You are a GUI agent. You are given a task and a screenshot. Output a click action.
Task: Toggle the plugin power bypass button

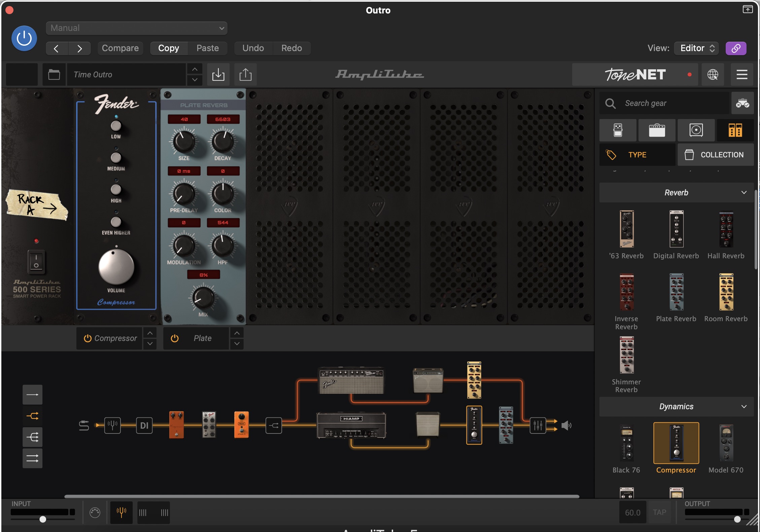coord(24,38)
